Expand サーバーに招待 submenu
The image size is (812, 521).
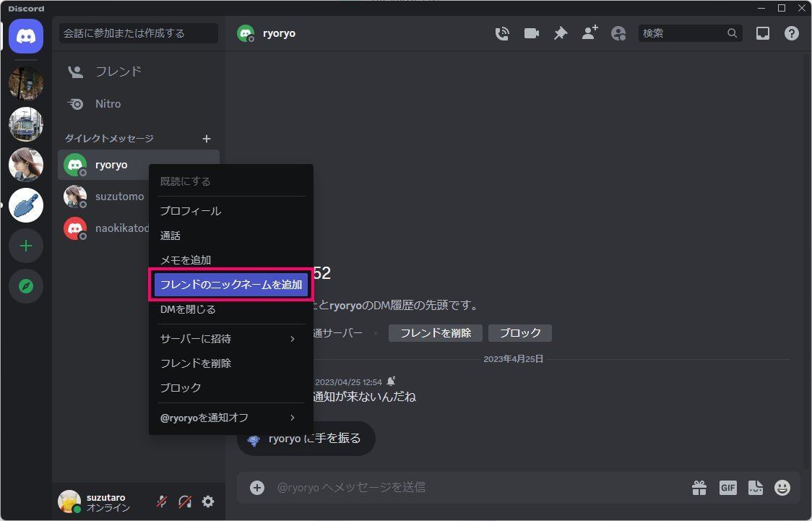(231, 339)
